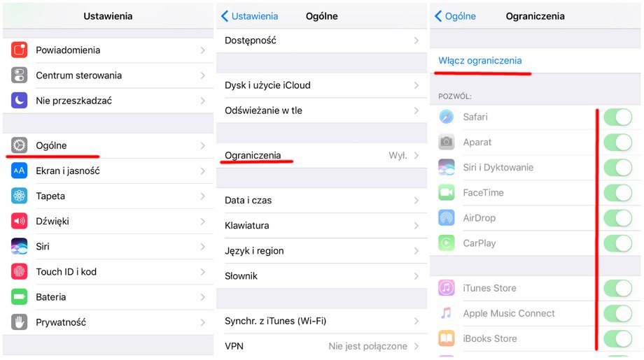Open the Prywatność hand icon
This screenshot has width=644, height=360.
[19, 322]
